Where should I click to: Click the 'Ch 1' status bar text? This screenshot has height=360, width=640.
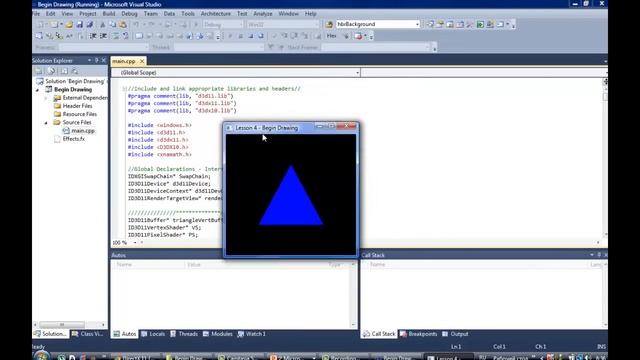coord(540,347)
